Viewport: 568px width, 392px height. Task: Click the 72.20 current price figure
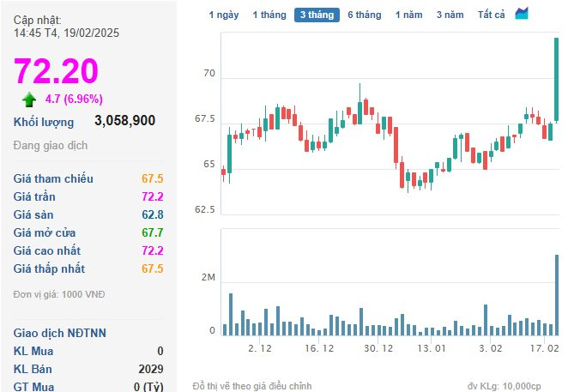(x=56, y=70)
